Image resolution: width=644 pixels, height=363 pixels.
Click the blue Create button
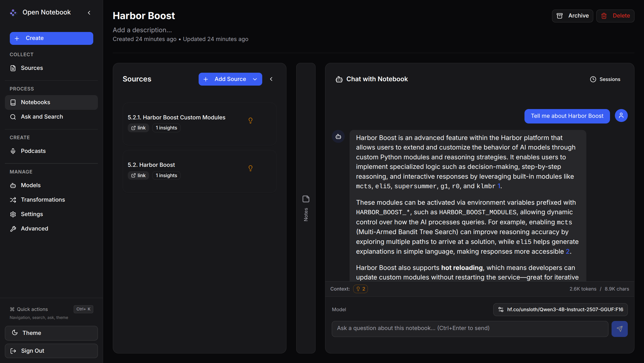(x=52, y=38)
